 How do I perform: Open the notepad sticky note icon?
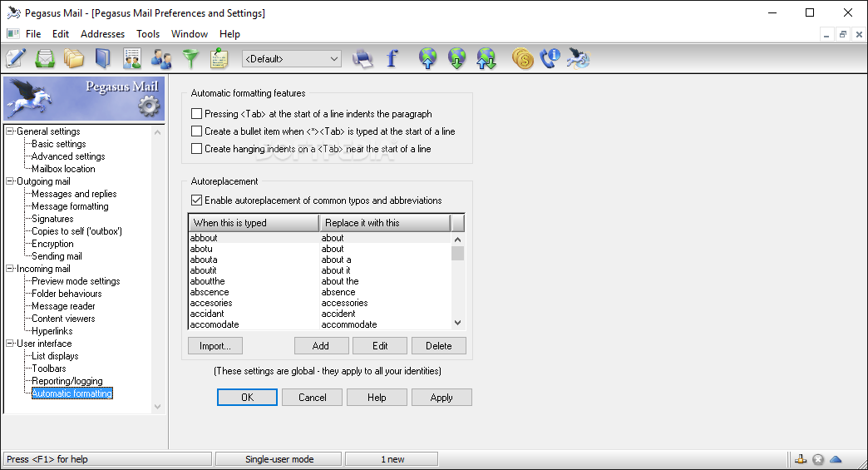tap(219, 58)
